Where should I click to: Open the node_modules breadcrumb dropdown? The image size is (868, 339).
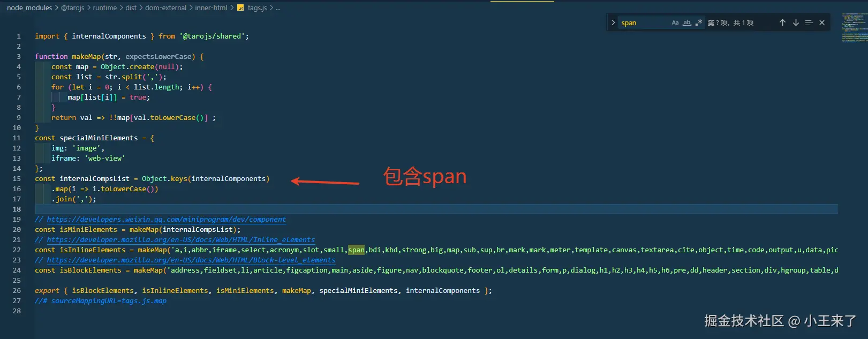click(29, 8)
